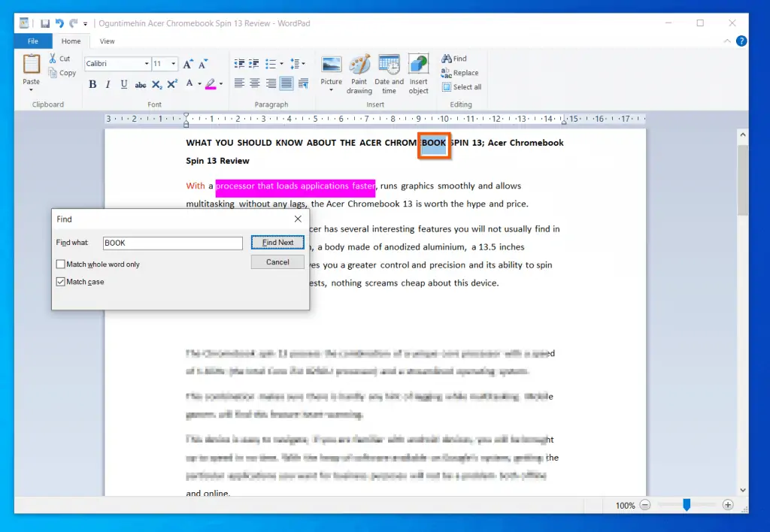
Task: Center-align the paragraph text
Action: point(255,83)
